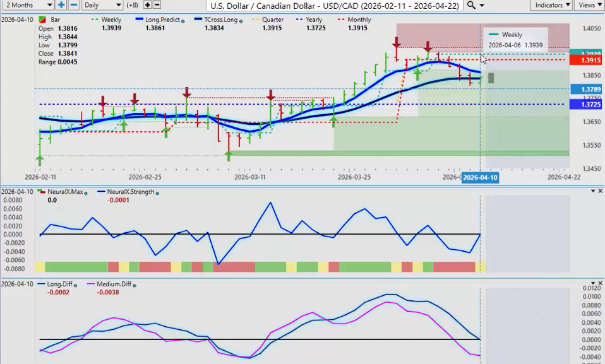Viewport: 605px width, 364px height.
Task: Expand the arrow beside the search icon
Action: (x=483, y=5)
